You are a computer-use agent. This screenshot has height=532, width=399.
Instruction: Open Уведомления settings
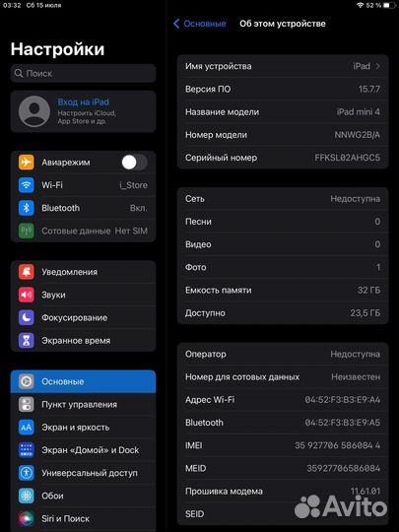pos(83,272)
